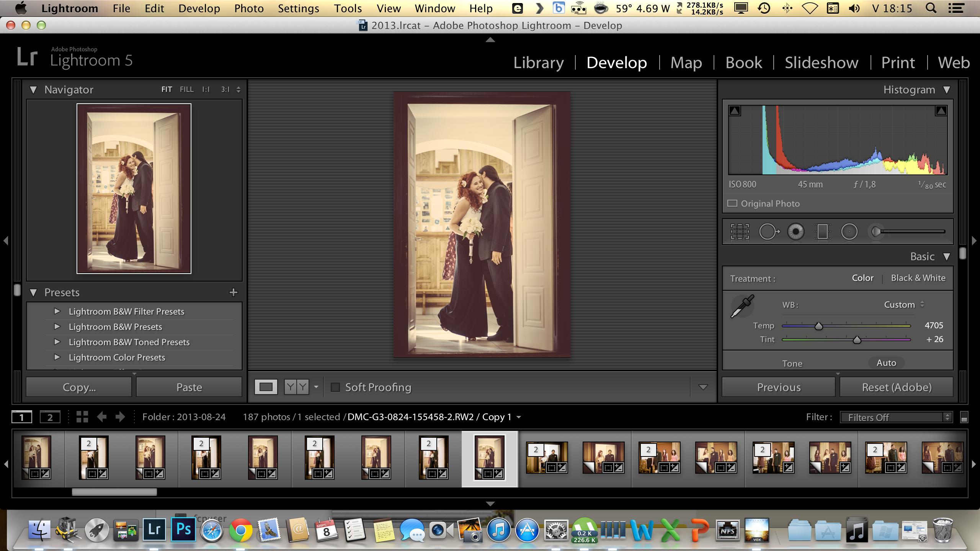980x551 pixels.
Task: Check the Original Photo box
Action: [732, 204]
